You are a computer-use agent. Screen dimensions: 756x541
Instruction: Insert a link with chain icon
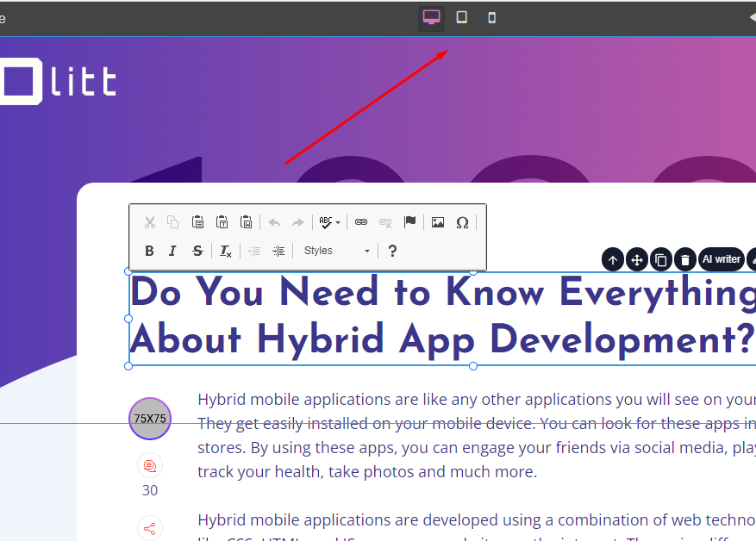(x=361, y=222)
